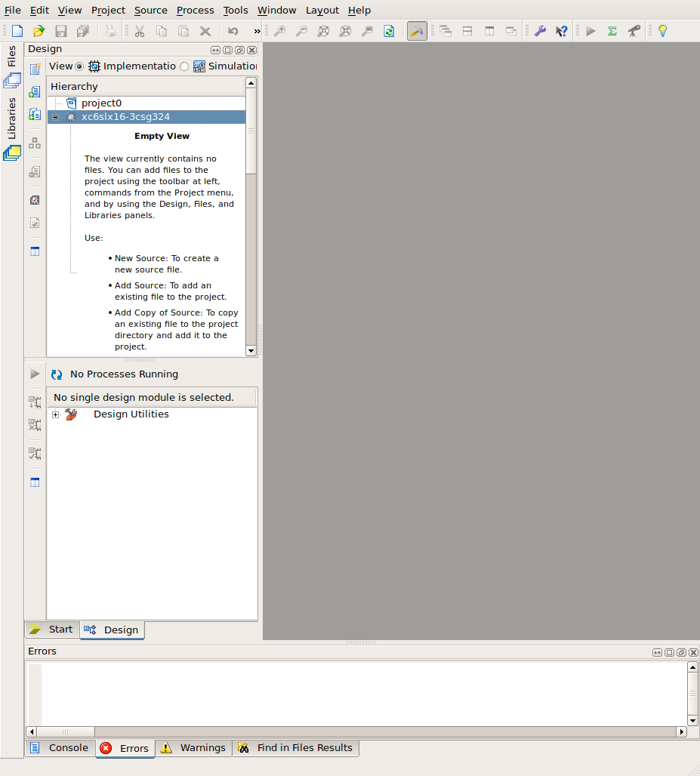Switch to the Design tab
Screen dimensions: 700x776
(x=113, y=630)
